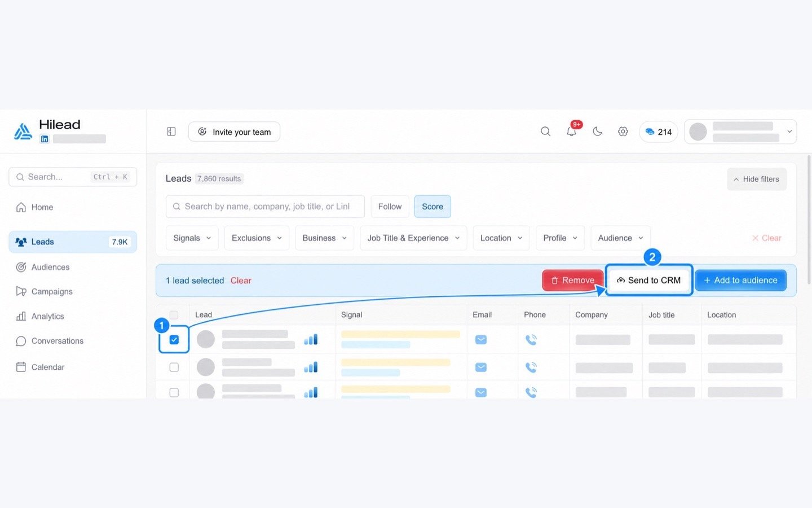Check the second lead row checkbox
The width and height of the screenshot is (812, 508).
pos(174,367)
